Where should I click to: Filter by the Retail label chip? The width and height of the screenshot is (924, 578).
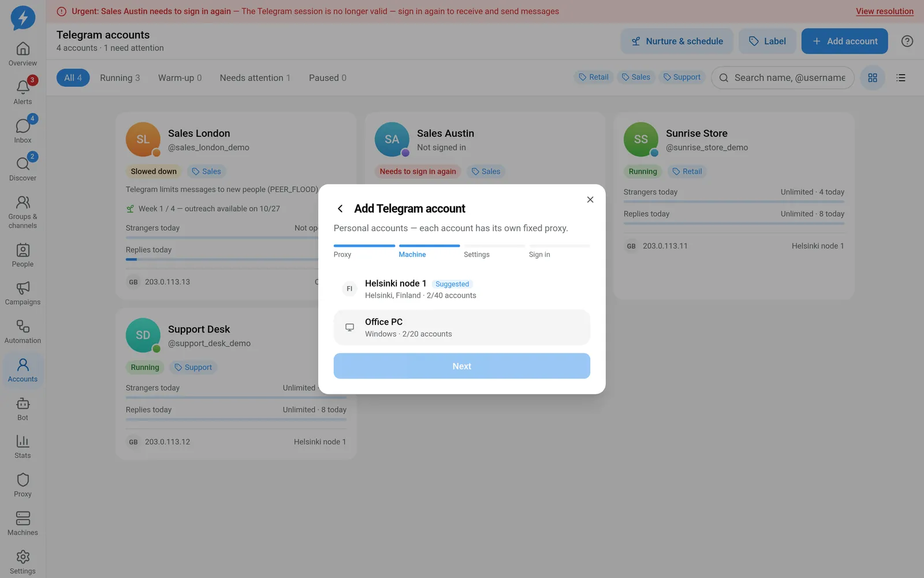[594, 77]
